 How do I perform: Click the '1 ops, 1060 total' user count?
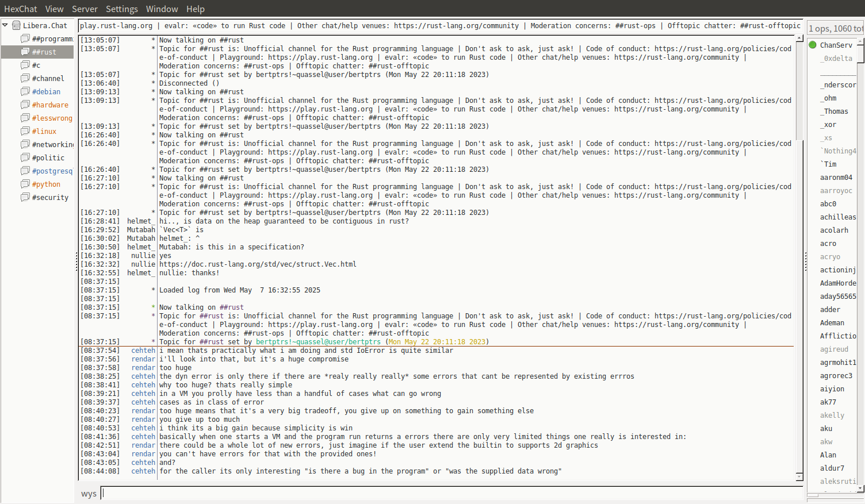[x=836, y=28]
